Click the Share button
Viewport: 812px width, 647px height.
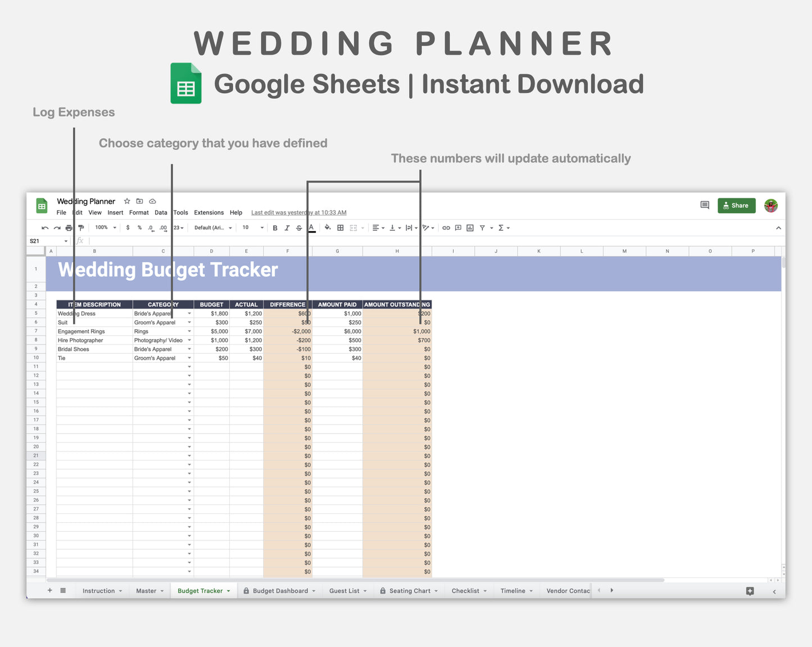[736, 205]
